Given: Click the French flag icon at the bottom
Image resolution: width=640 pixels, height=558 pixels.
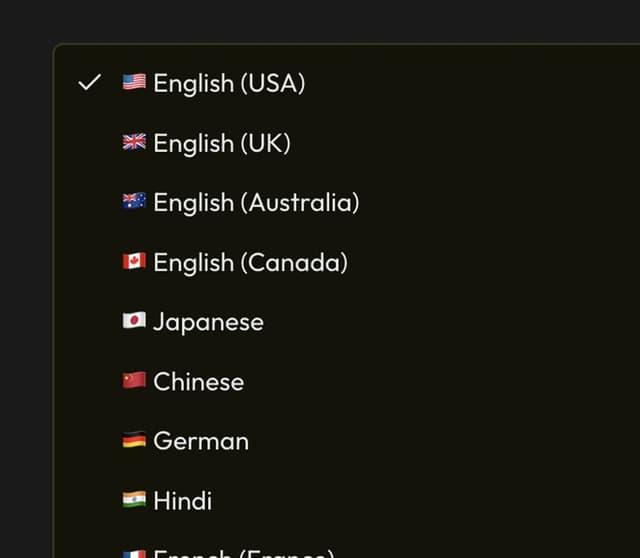Looking at the screenshot, I should click(134, 553).
